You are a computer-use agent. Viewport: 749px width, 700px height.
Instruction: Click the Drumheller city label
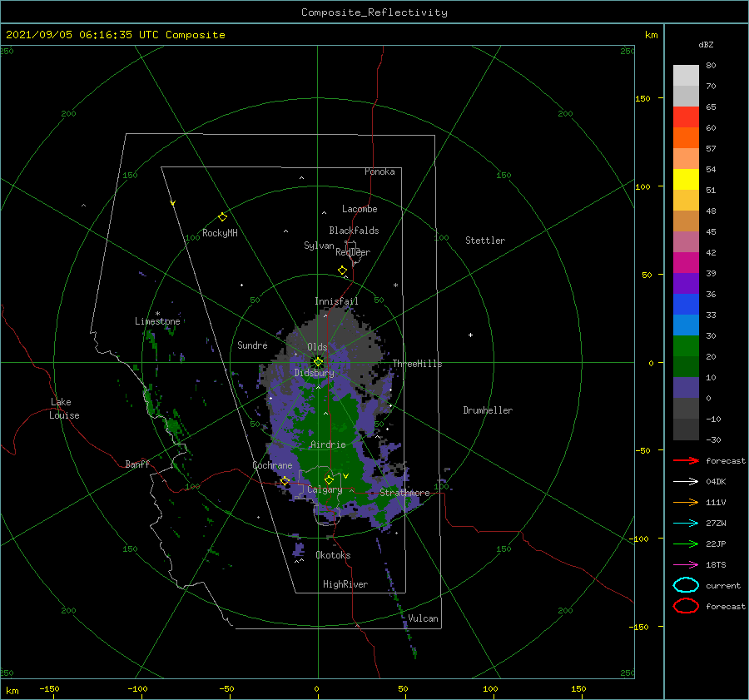tap(488, 410)
